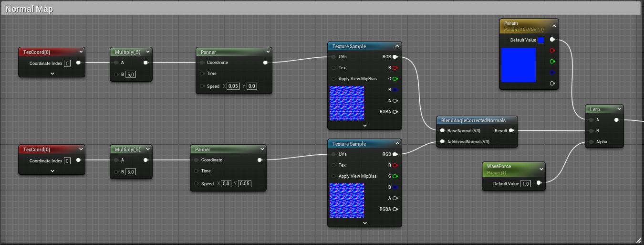Expand the Lerp node header chevron
Image resolution: width=644 pixels, height=245 pixels.
[x=619, y=109]
